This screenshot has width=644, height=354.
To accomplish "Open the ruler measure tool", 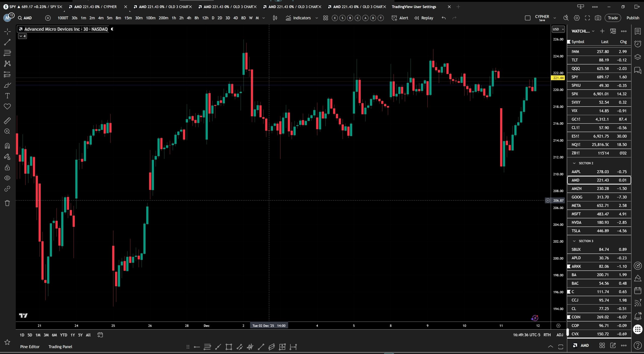I will click(x=7, y=121).
